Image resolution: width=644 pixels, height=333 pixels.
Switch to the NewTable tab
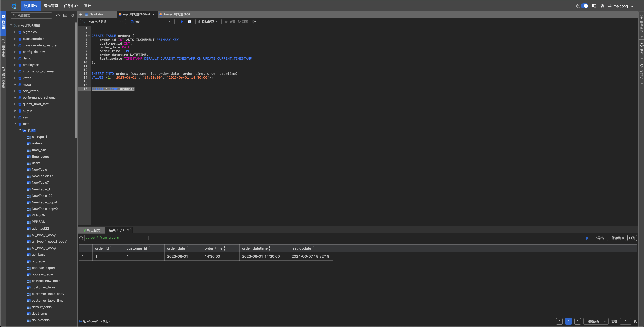tap(100, 14)
